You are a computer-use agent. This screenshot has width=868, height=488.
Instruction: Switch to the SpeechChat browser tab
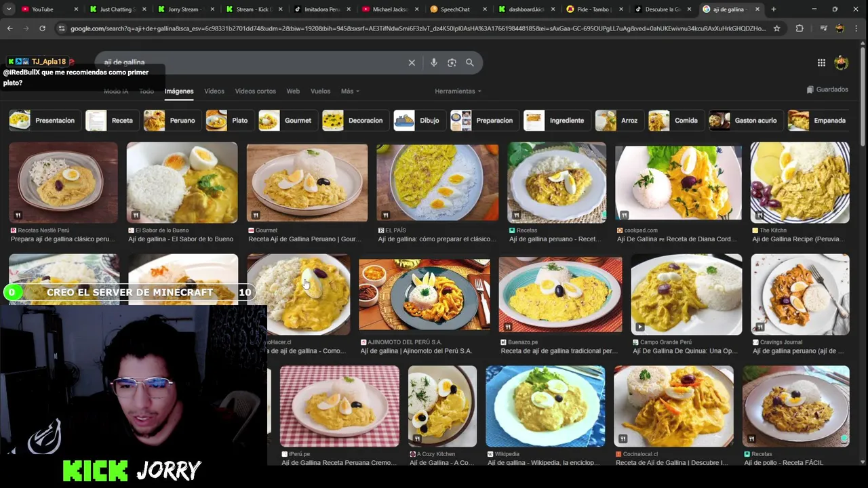coord(458,9)
